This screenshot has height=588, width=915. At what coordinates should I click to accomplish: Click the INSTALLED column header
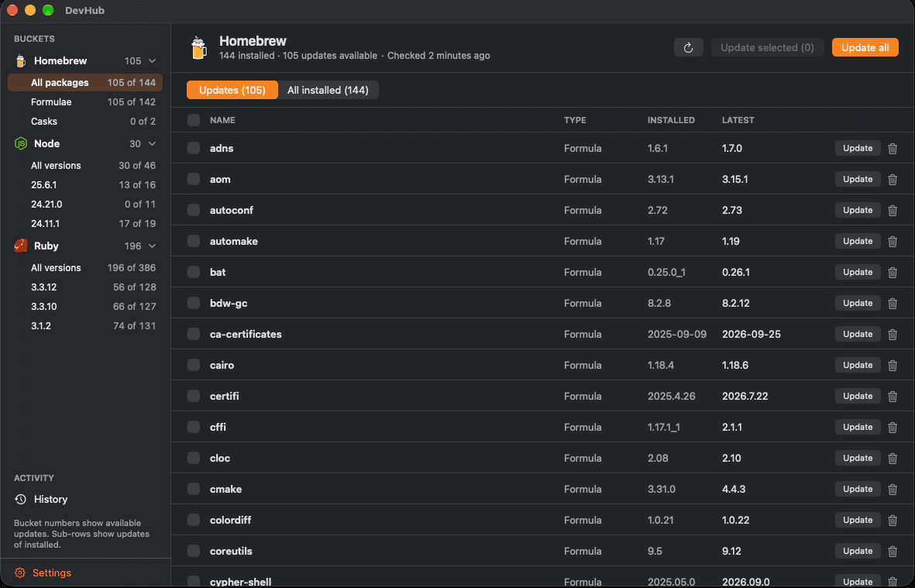pos(671,120)
